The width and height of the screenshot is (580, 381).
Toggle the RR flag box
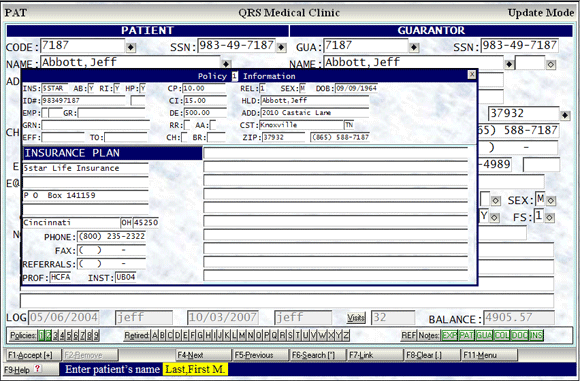pos(187,125)
